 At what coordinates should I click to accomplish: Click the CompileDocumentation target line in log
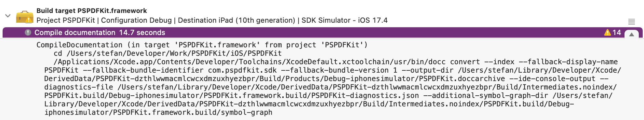202,45
